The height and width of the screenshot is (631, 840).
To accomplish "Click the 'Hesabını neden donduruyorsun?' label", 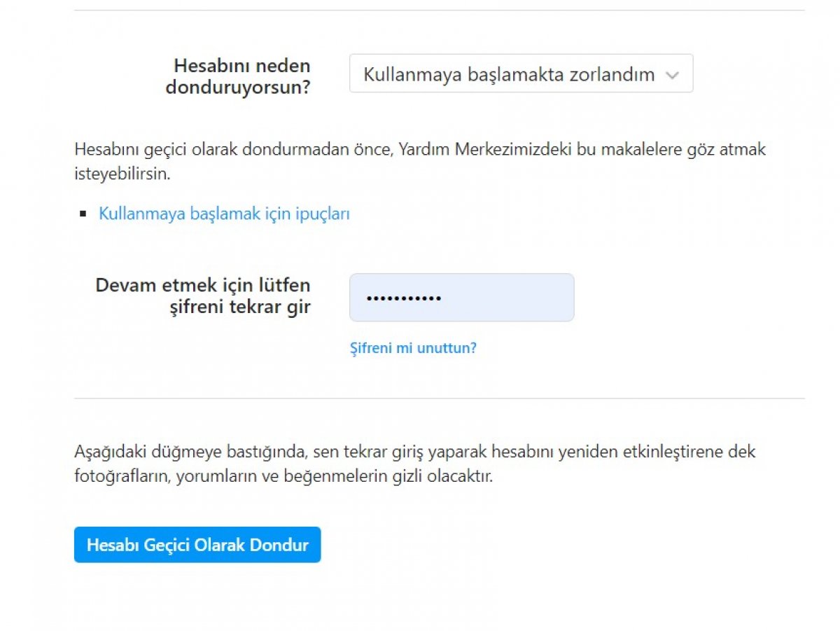I will pyautogui.click(x=238, y=77).
